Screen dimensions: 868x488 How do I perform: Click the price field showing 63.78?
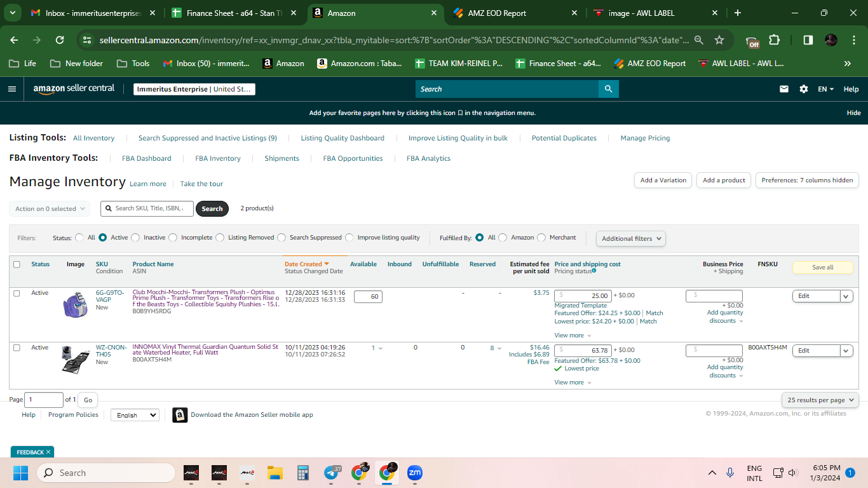583,350
